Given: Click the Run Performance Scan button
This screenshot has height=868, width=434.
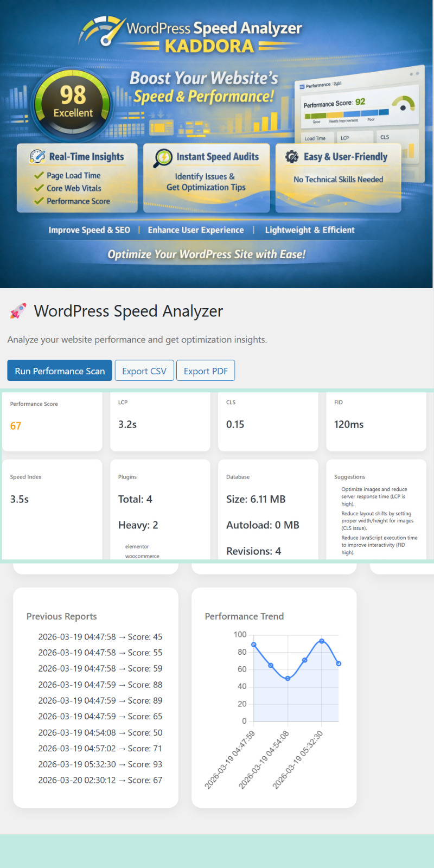Looking at the screenshot, I should (60, 371).
